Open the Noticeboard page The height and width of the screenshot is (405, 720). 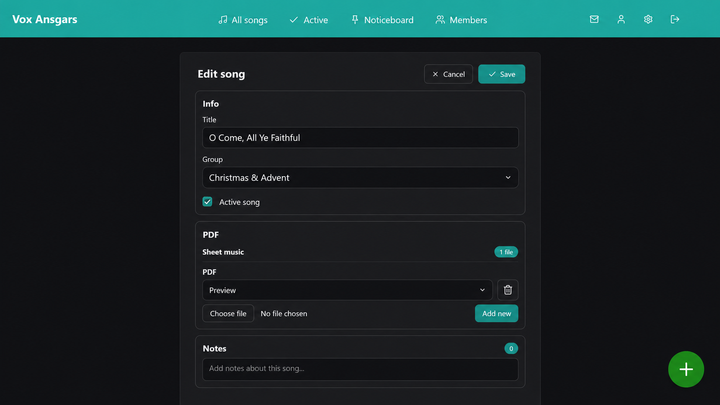(x=382, y=20)
